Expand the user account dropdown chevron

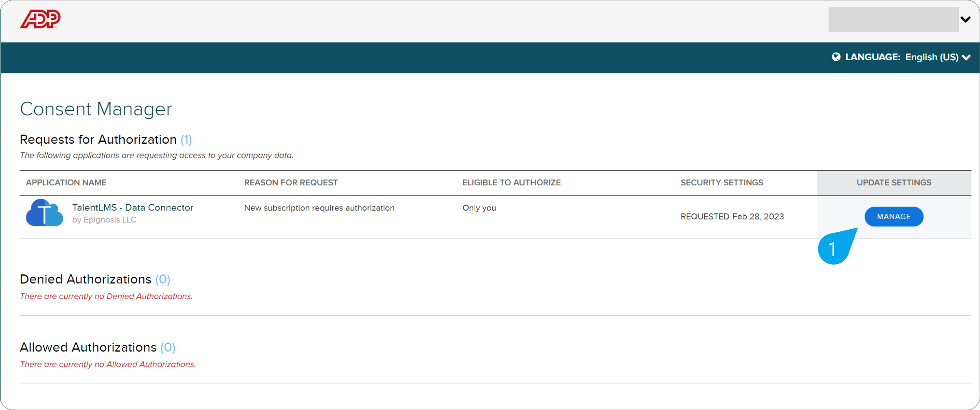[x=965, y=19]
